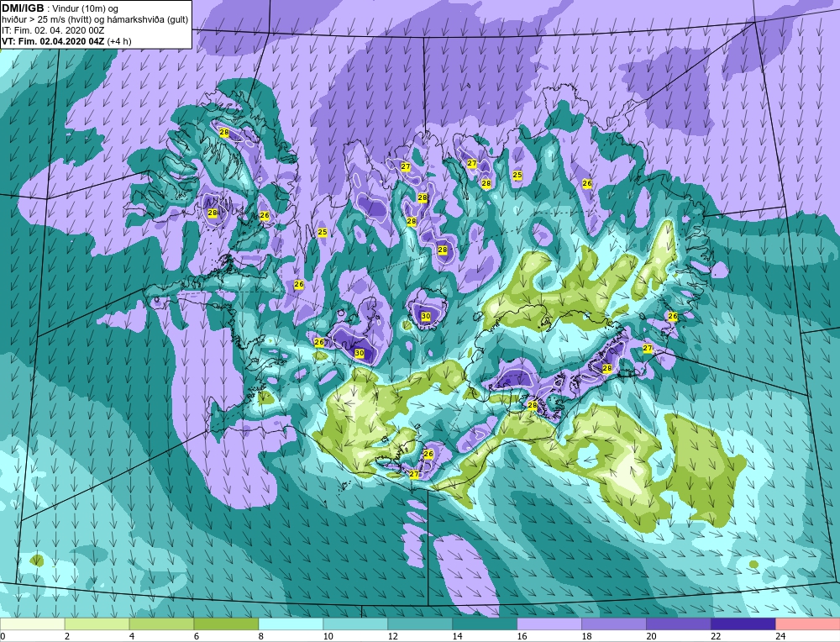Click the "DMI/IGB" title text

coord(23,8)
